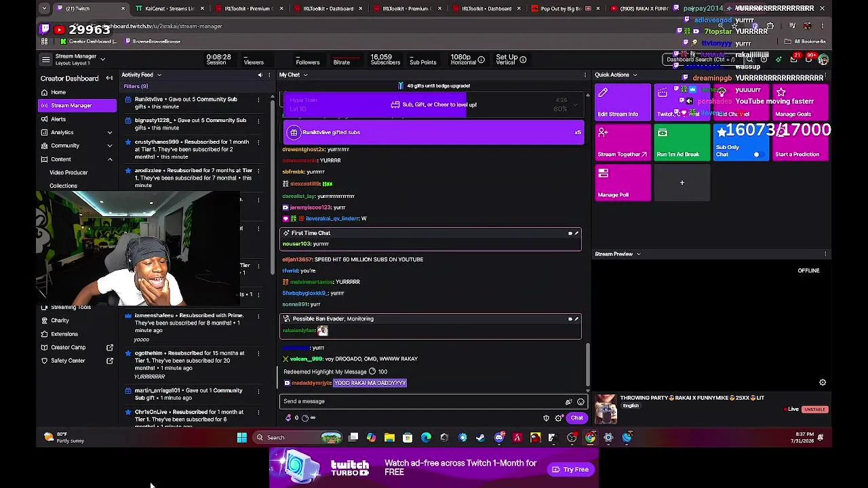Open options for bignasty1228_ activity entry
This screenshot has height=488, width=868.
tap(258, 121)
